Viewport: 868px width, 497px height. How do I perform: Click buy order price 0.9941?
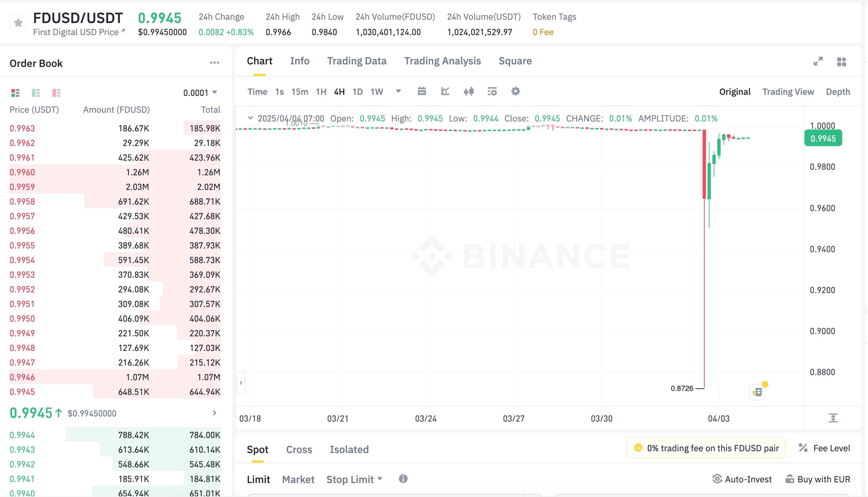click(x=22, y=479)
